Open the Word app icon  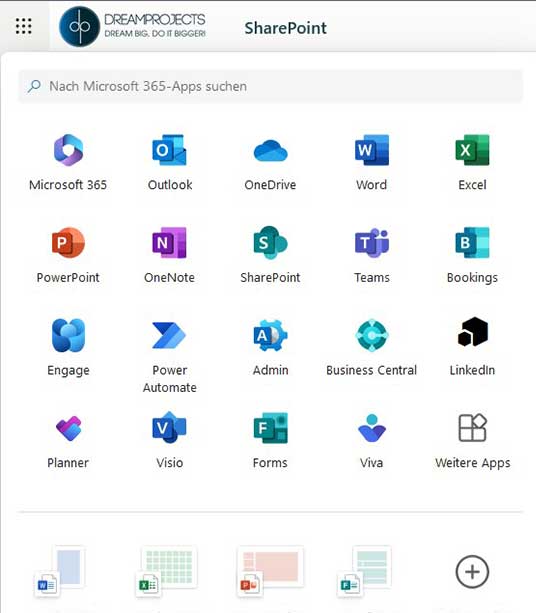pyautogui.click(x=371, y=150)
